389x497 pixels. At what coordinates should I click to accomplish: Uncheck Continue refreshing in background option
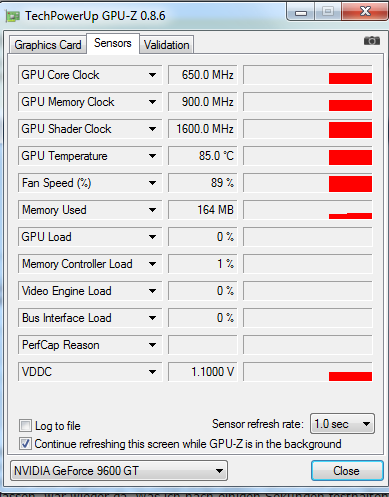[25, 444]
